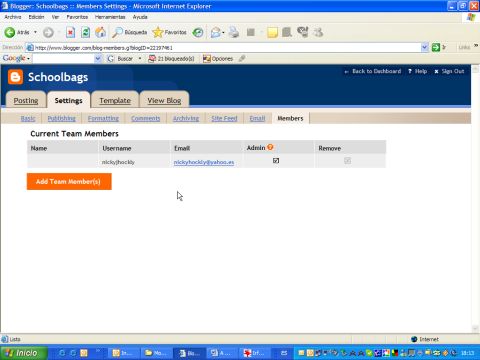Image resolution: width=480 pixels, height=360 pixels.
Task: Click the Atrás back arrow icon
Action: point(10,32)
